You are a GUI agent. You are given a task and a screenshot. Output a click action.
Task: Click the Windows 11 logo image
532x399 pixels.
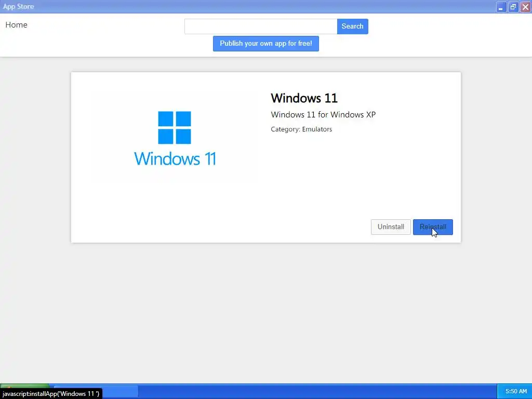[175, 138]
